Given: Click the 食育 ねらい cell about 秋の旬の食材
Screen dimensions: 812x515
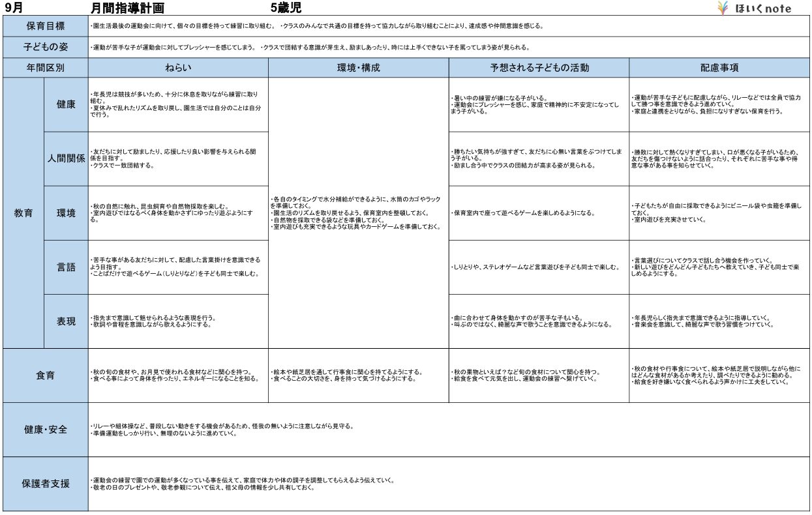Looking at the screenshot, I should point(179,375).
